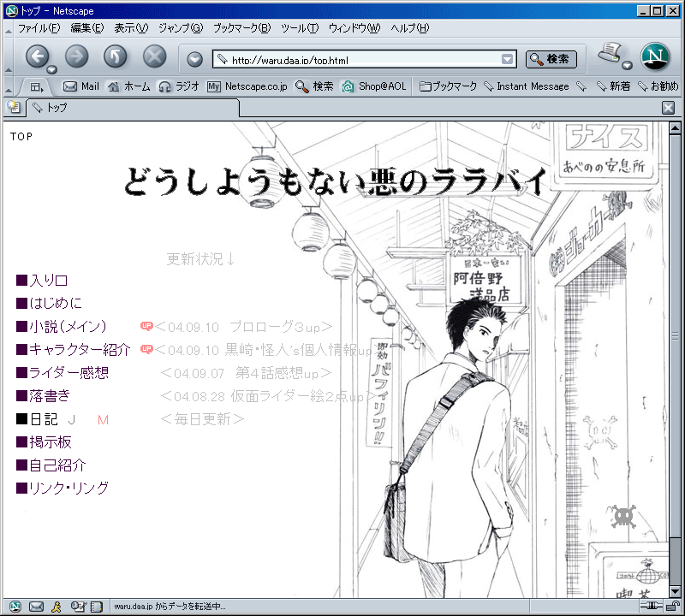Click the scrollbar up arrow
685x616 pixels.
(x=675, y=128)
